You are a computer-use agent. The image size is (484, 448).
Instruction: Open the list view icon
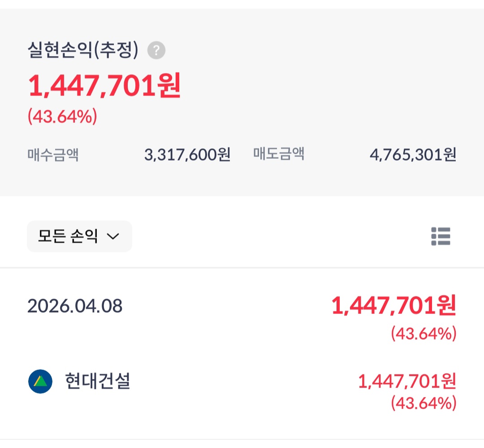click(x=441, y=236)
